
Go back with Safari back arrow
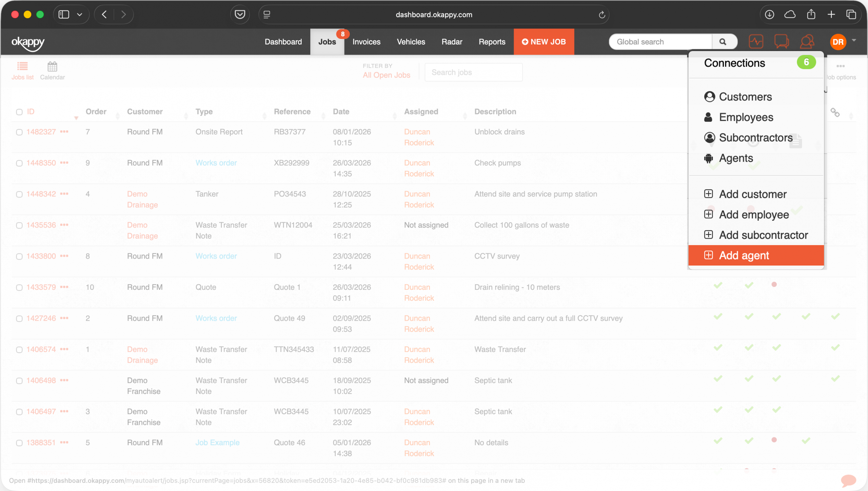point(104,15)
